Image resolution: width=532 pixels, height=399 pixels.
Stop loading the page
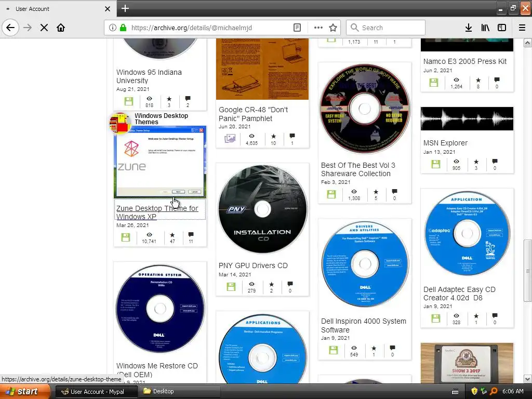[44, 28]
